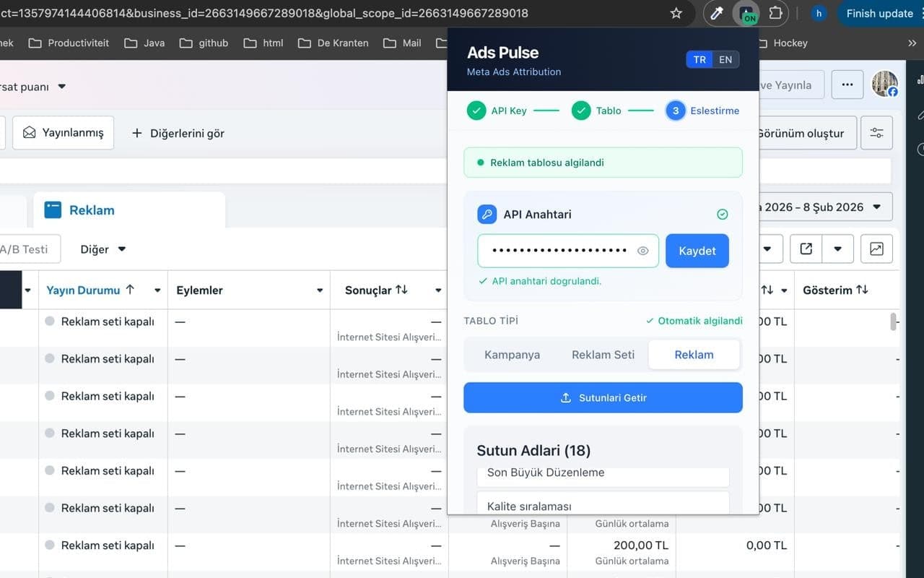Open the Fırsat puanı dropdown
This screenshot has height=578, width=924.
pos(35,86)
